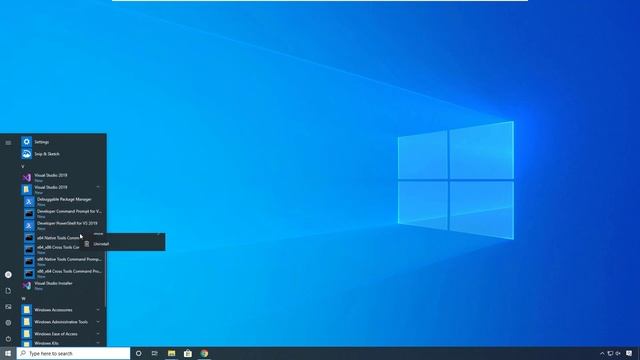The width and height of the screenshot is (640, 360).
Task: Open Settings gear in the Start rail
Action: (8, 322)
